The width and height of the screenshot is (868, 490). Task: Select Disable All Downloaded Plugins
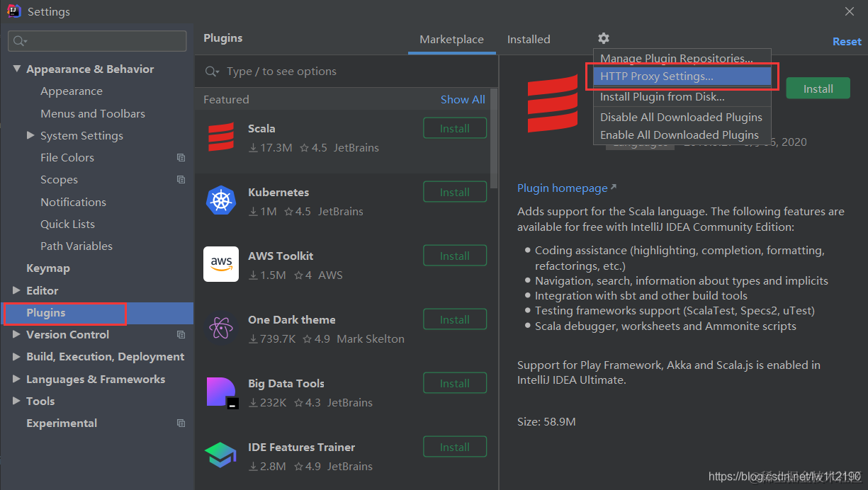tap(682, 118)
